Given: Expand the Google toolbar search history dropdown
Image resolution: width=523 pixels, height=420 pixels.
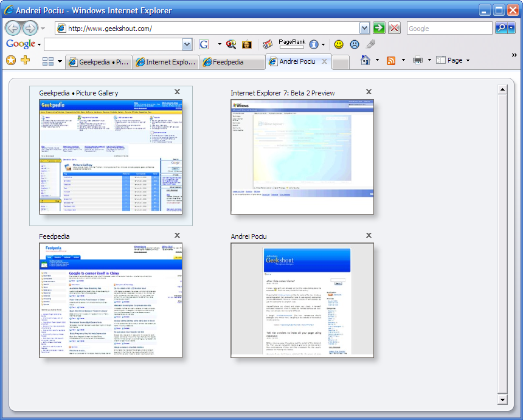Looking at the screenshot, I should pyautogui.click(x=187, y=44).
